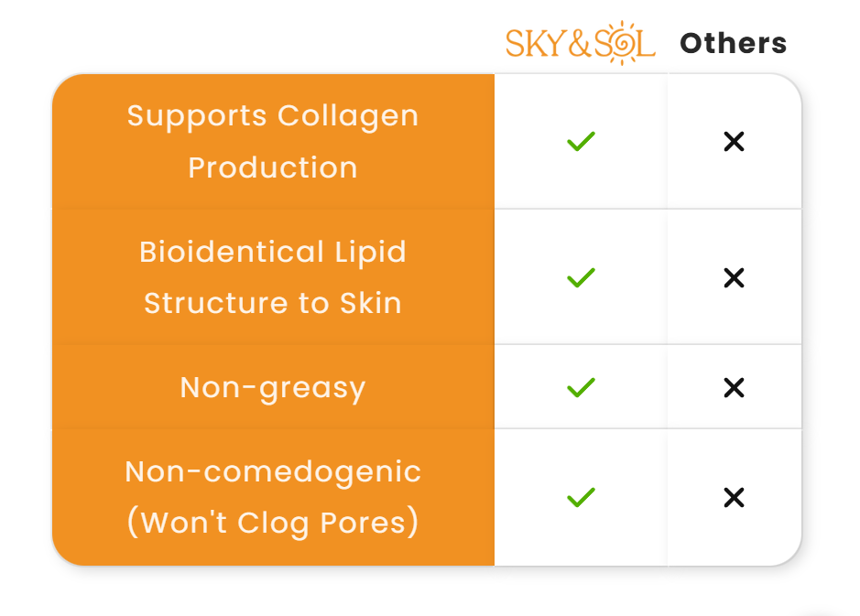Select the Others column header

coord(733,43)
